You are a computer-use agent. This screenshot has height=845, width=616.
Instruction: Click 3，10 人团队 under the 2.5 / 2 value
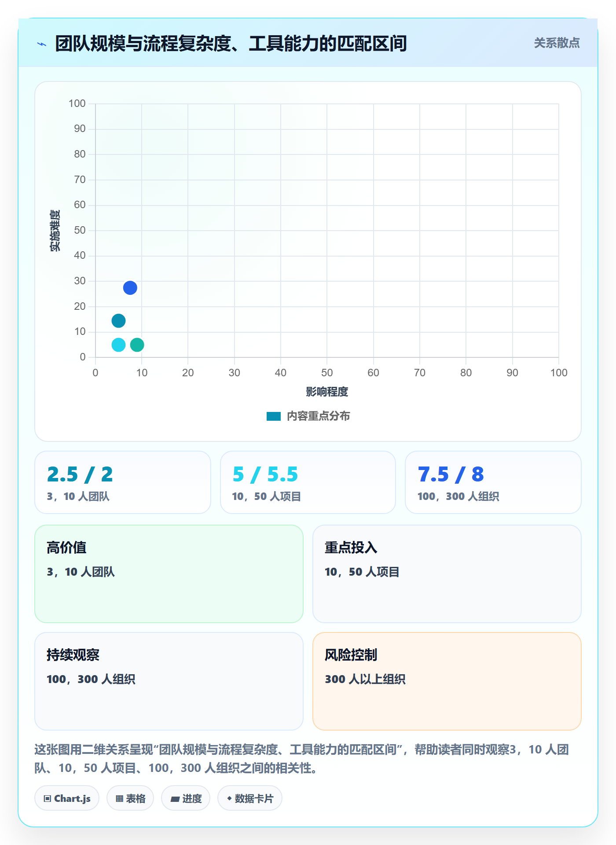pyautogui.click(x=78, y=496)
